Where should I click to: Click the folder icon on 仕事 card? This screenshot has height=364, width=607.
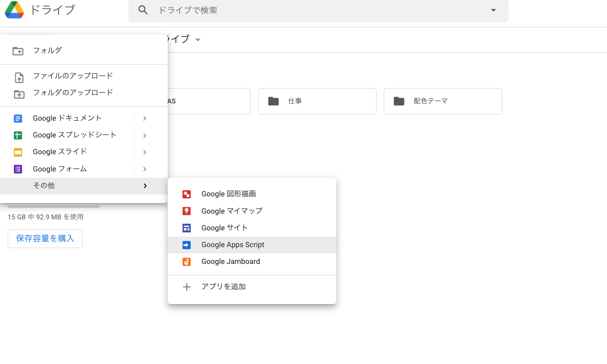(x=274, y=101)
